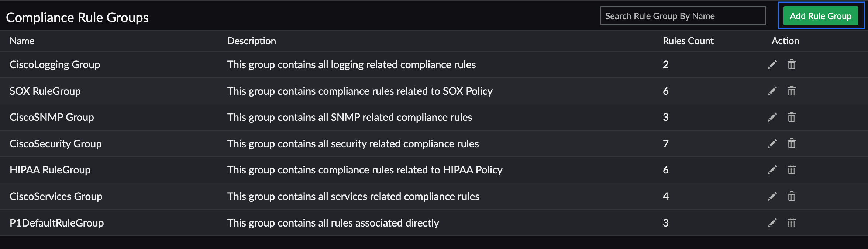Delete the CiscoServices Group entry
This screenshot has width=868, height=249.
tap(792, 196)
